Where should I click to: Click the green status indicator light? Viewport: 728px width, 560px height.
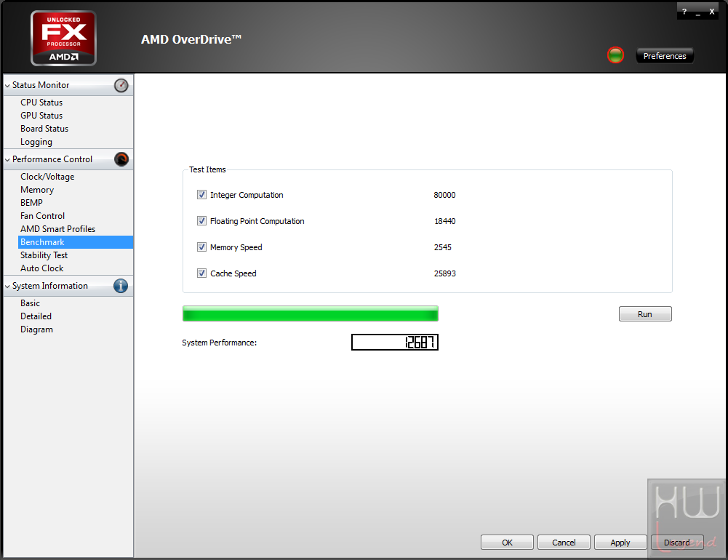tap(616, 55)
